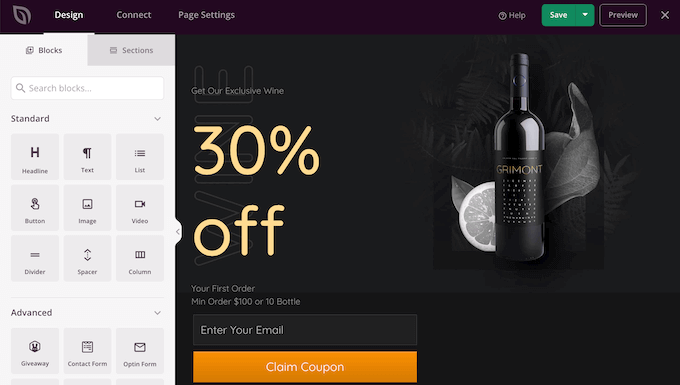Click the Preview button

point(623,15)
